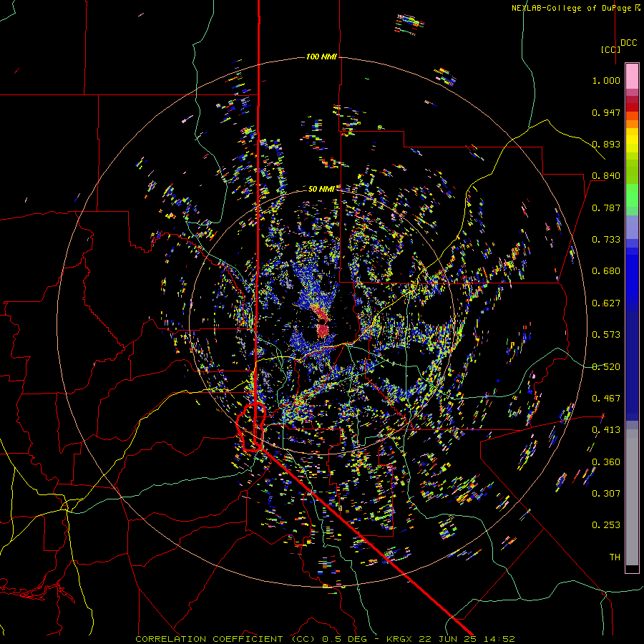Click the "NEXLAB-College of DuPage" credit text
Viewport: 644px width, 644px height.
(x=571, y=8)
